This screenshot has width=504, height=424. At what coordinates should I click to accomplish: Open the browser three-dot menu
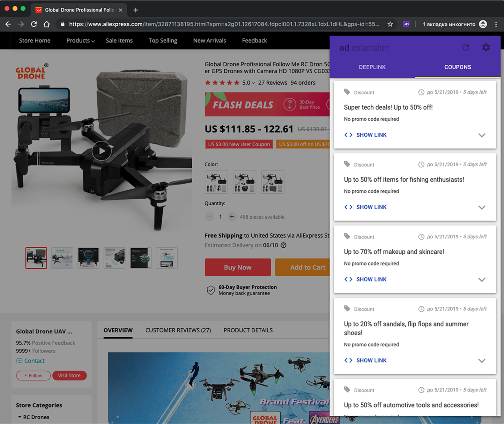496,24
